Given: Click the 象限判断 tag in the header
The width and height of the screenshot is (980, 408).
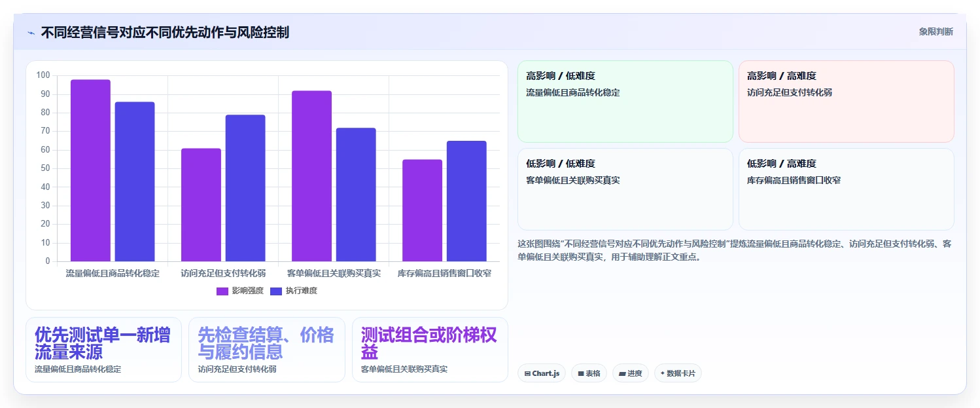Looking at the screenshot, I should pos(936,31).
